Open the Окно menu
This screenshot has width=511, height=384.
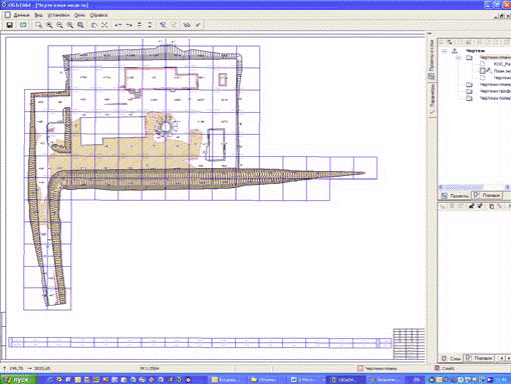[80, 15]
